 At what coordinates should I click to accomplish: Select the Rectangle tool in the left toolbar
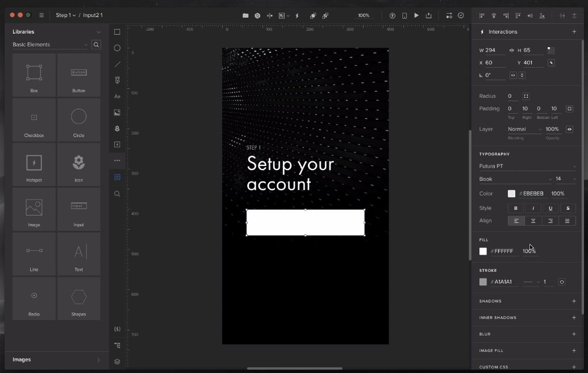click(117, 32)
